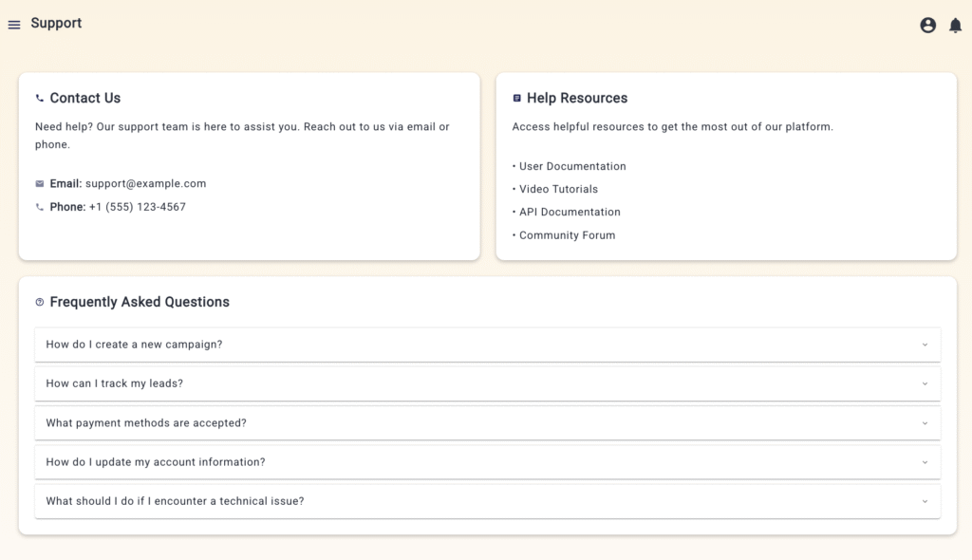Go to API Documentation

coord(570,212)
